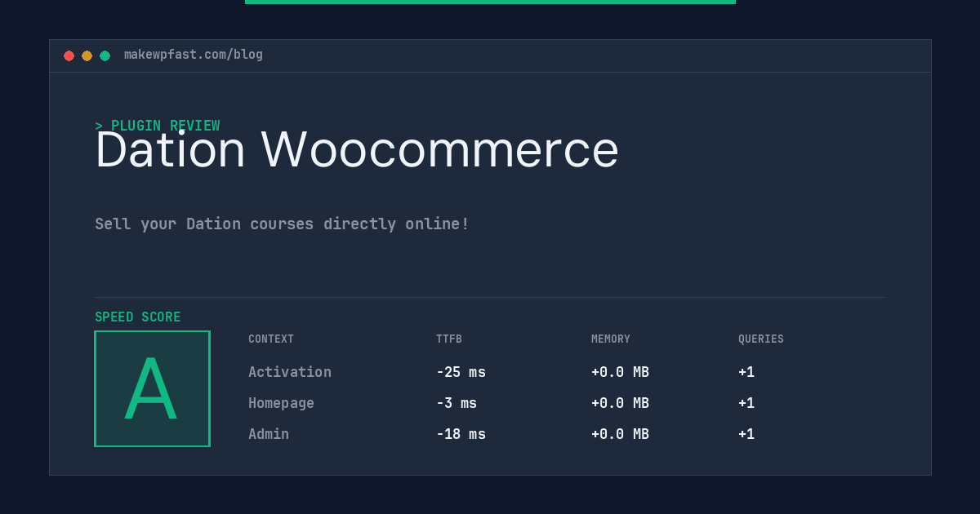Click the green window dot
This screenshot has width=980, height=514.
point(105,55)
